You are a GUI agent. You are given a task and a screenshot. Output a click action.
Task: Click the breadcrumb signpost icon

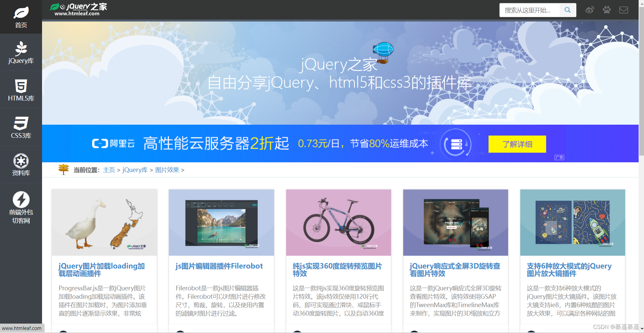pyautogui.click(x=64, y=169)
